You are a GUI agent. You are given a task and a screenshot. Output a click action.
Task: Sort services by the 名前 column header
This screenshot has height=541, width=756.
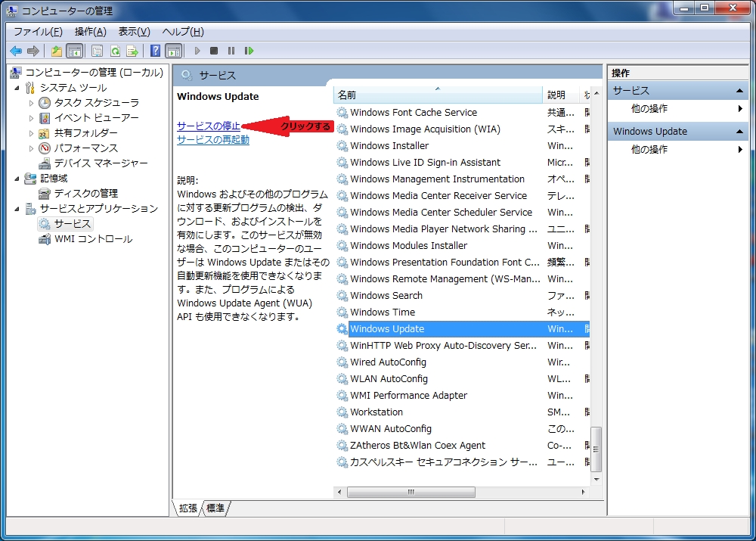(x=438, y=95)
